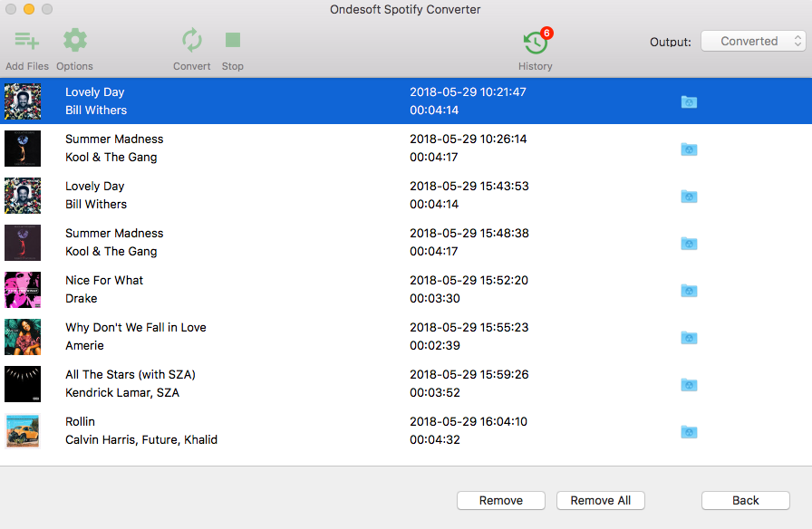
Task: Click timestamp 2018-05-29 15:43:53
Action: pyautogui.click(x=469, y=187)
